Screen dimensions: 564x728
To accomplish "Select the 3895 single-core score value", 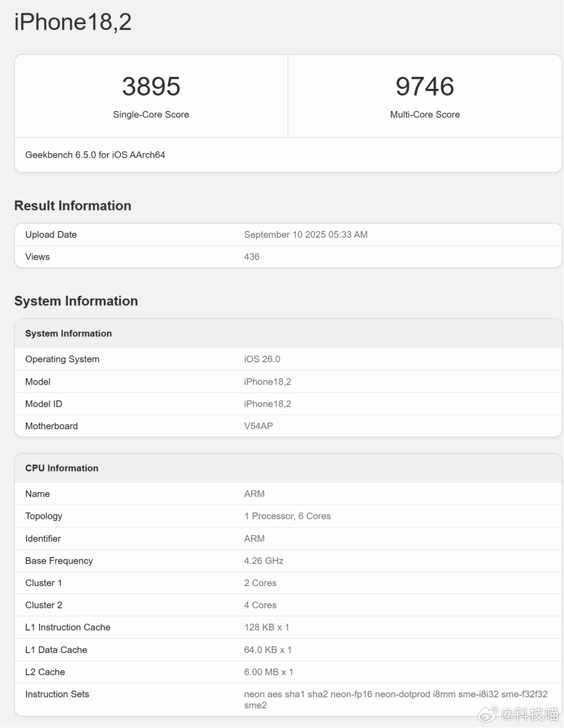I will click(151, 86).
